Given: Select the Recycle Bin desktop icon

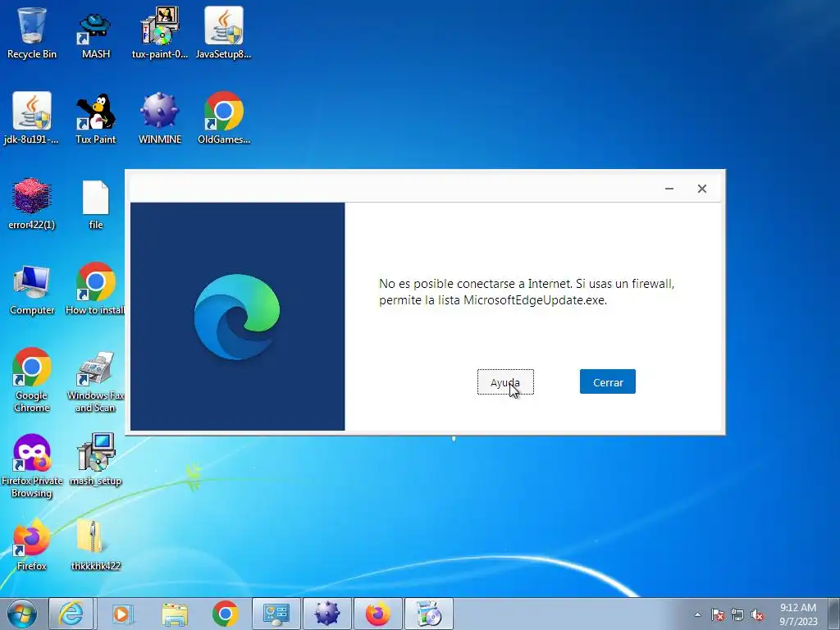Looking at the screenshot, I should [32, 33].
